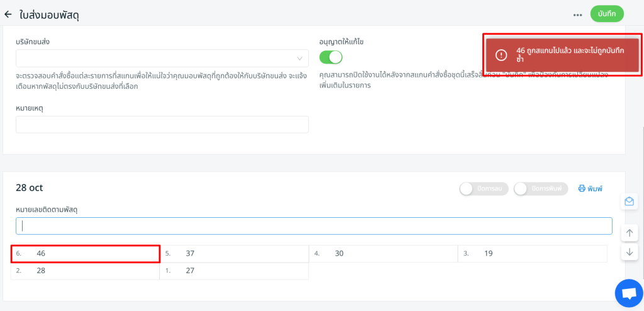Open the envelope mail icon on right
The height and width of the screenshot is (311, 644).
629,201
